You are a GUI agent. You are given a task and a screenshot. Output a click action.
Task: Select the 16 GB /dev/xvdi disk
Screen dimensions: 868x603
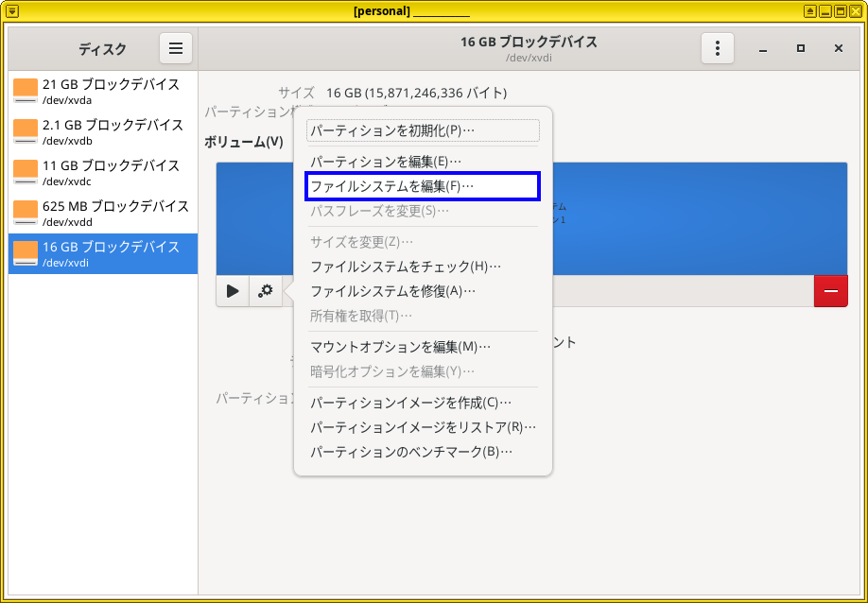click(104, 253)
